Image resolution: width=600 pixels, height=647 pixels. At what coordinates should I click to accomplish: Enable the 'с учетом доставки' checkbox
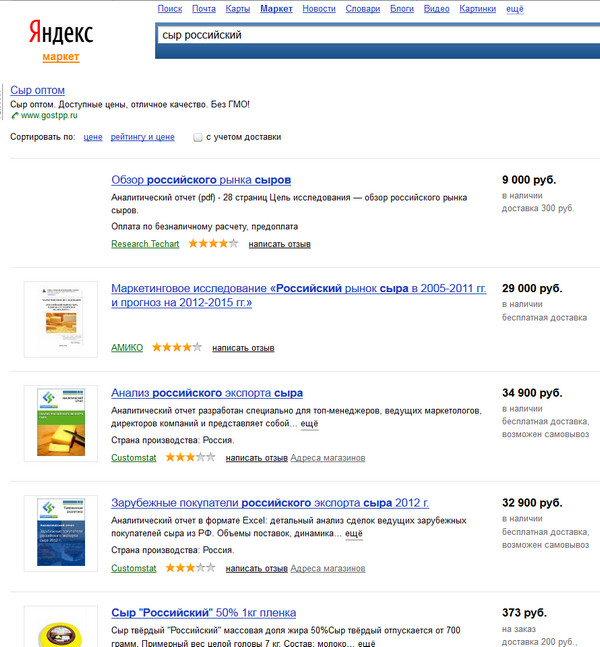click(198, 137)
